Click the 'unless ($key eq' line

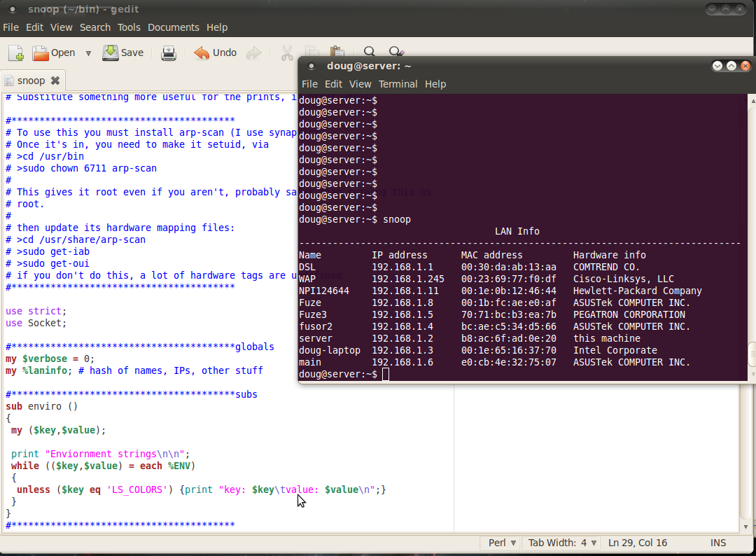pos(201,490)
